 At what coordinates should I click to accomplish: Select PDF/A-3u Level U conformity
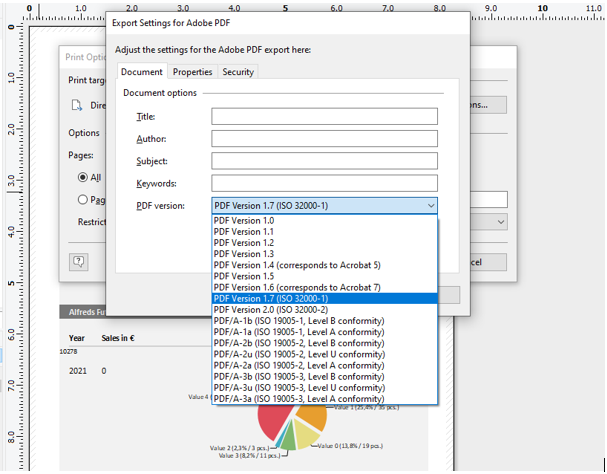coord(324,388)
